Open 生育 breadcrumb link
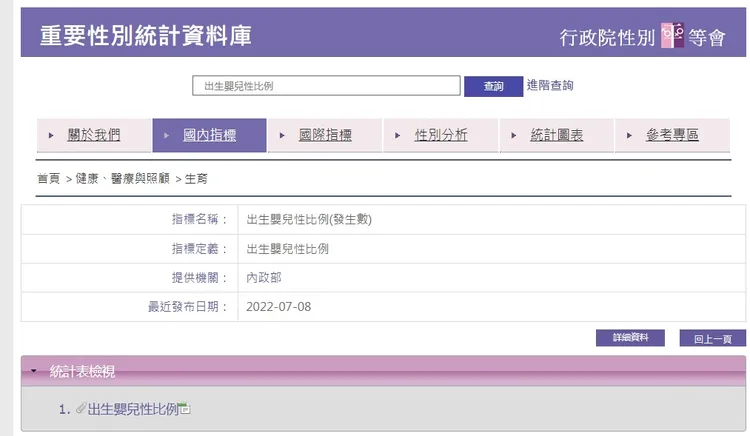Image resolution: width=750 pixels, height=436 pixels. (196, 179)
